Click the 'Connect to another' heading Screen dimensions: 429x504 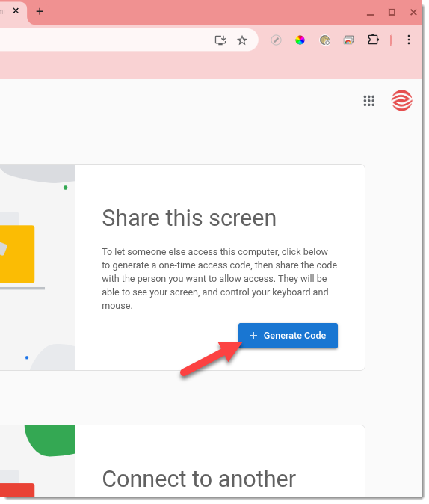[199, 479]
